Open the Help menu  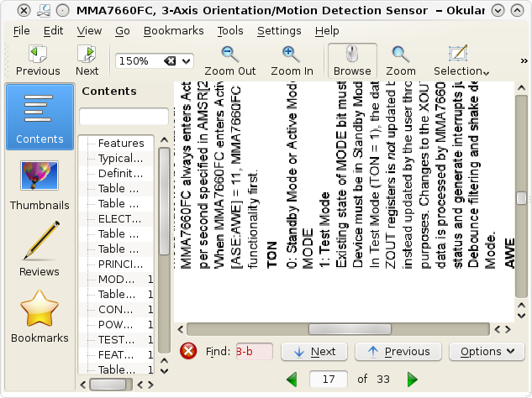327,31
